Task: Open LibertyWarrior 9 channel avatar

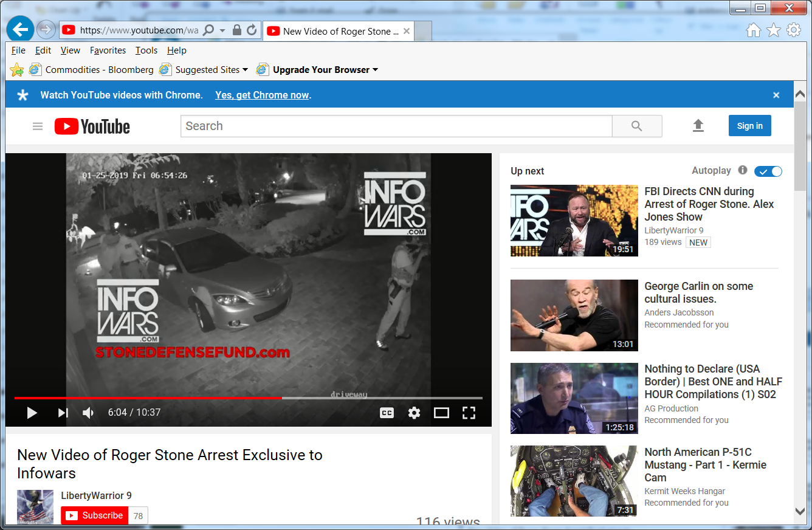Action: (35, 507)
